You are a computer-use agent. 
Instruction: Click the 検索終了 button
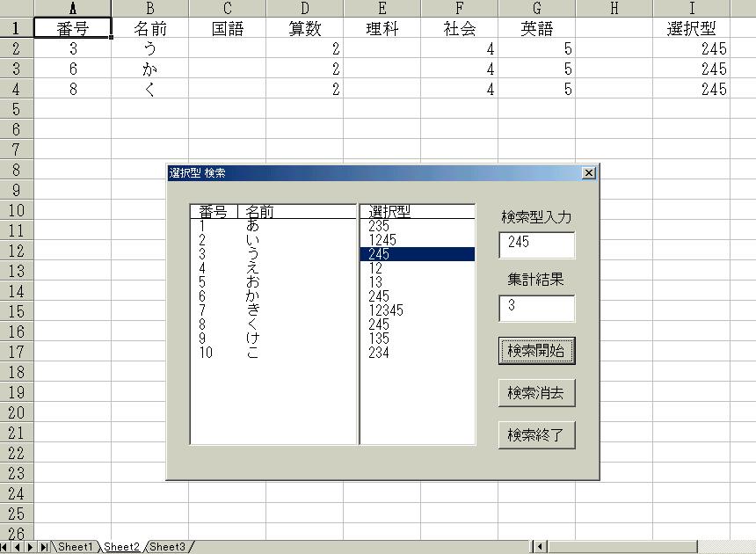pos(536,434)
